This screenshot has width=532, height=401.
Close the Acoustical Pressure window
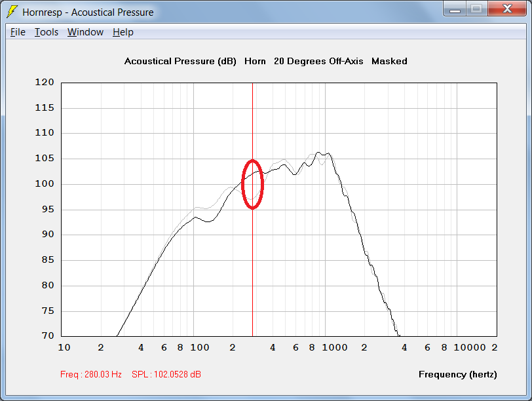tap(507, 9)
